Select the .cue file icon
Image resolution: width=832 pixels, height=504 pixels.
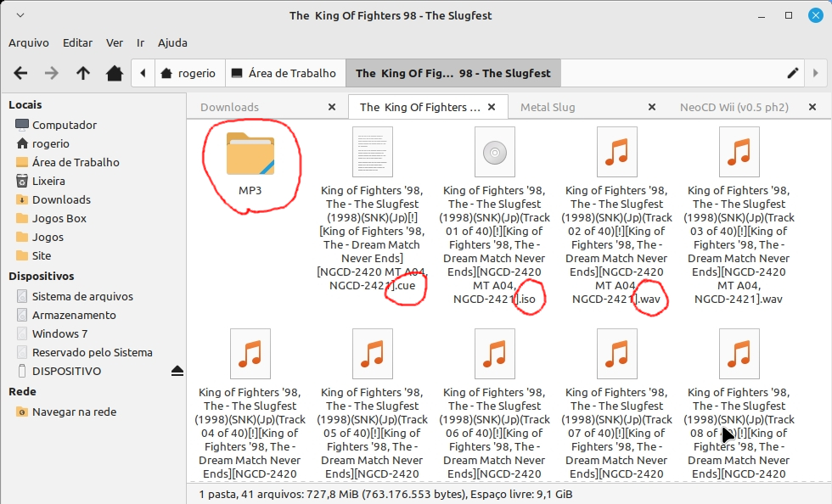[372, 153]
